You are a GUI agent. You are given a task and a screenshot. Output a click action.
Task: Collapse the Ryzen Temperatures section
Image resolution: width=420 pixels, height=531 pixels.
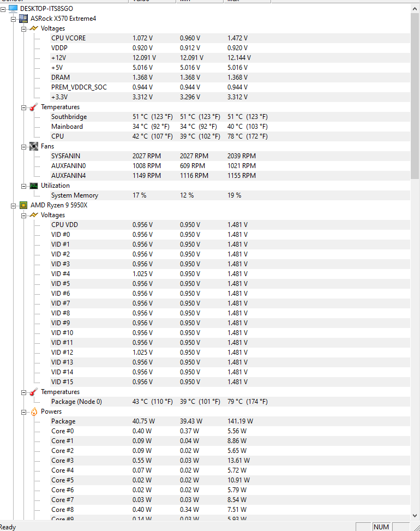coord(23,392)
